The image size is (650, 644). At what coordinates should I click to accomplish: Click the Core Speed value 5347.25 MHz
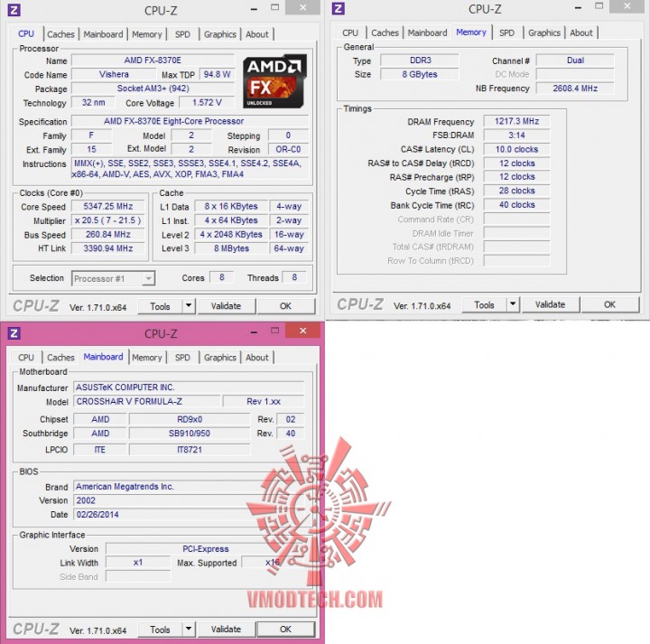point(107,206)
